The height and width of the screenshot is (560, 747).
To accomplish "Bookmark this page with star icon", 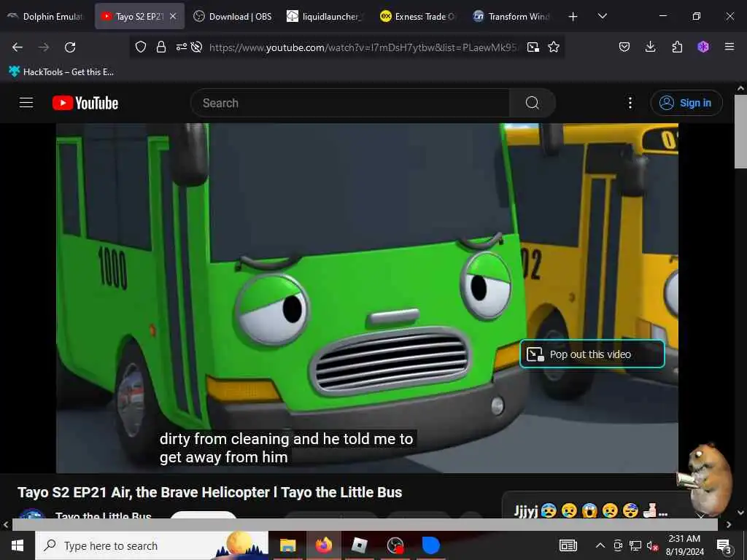I will coord(554,47).
